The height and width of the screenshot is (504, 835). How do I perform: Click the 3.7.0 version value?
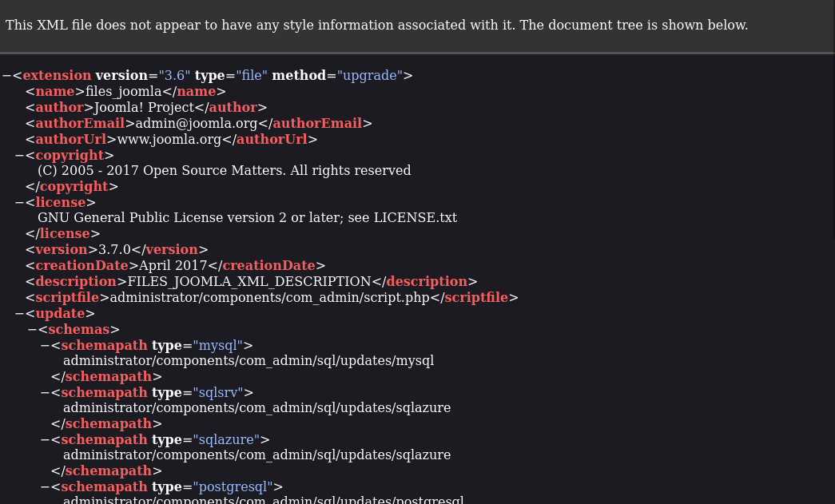114,250
